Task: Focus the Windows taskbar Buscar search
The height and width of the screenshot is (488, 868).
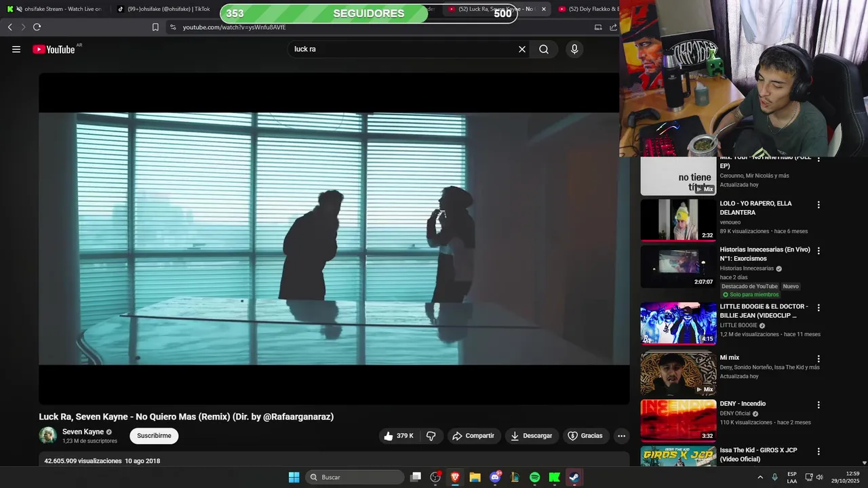Action: click(355, 477)
